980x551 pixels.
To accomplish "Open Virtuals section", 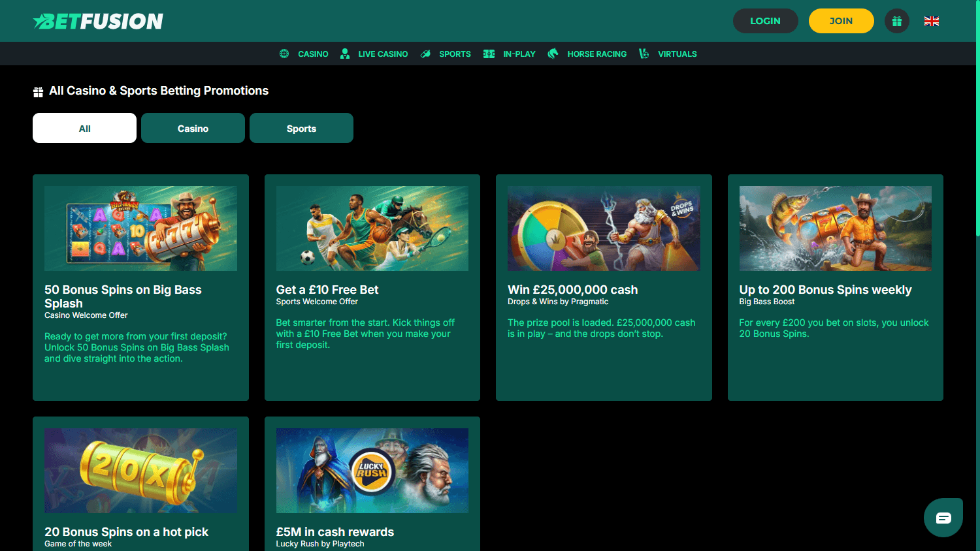I will [x=677, y=54].
